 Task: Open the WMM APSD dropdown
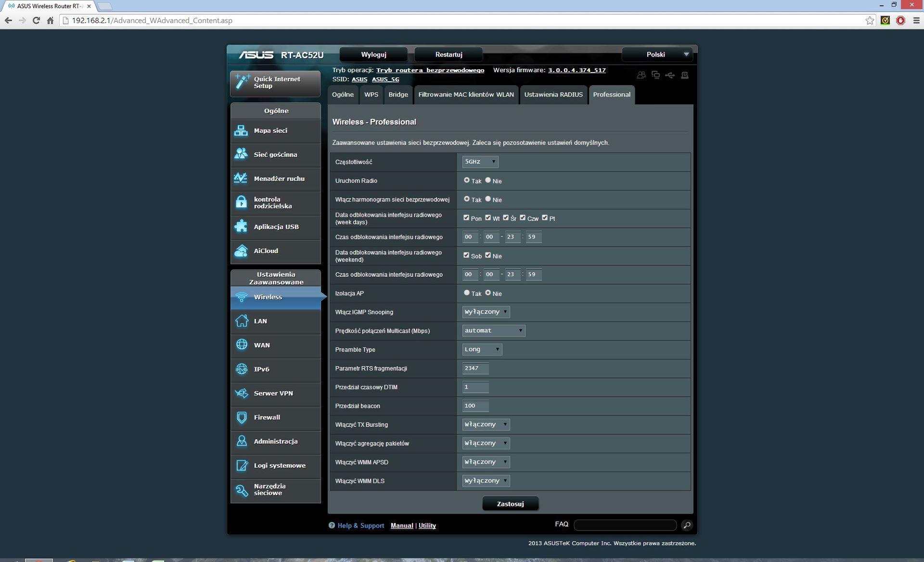click(486, 462)
